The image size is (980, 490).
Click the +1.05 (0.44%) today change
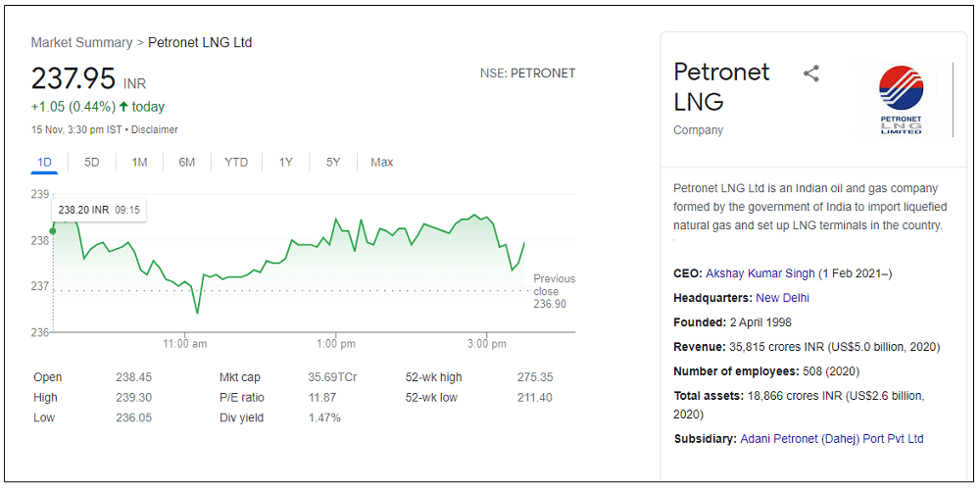pos(98,107)
